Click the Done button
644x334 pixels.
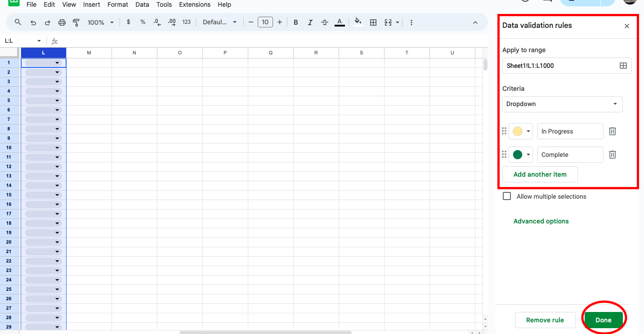point(604,320)
